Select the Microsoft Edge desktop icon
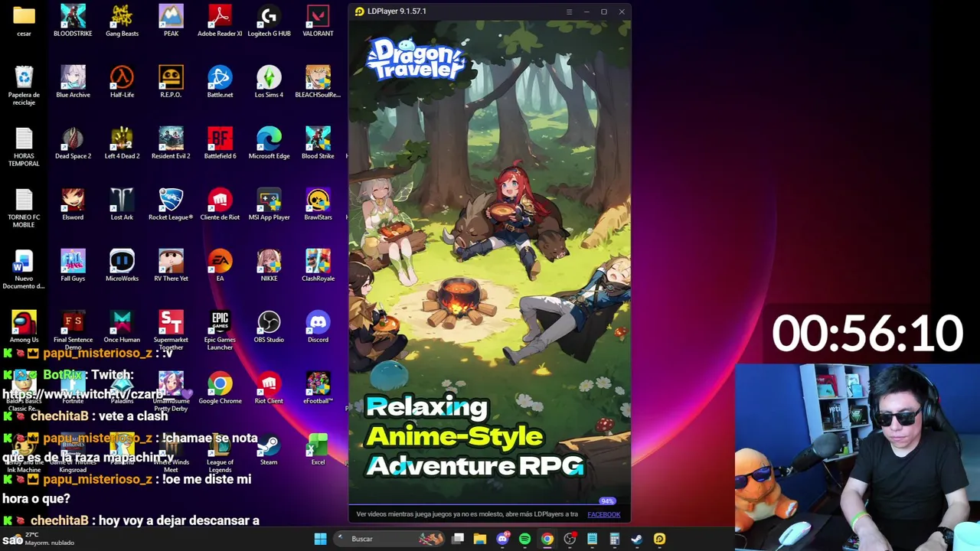980x551 pixels. (x=269, y=143)
